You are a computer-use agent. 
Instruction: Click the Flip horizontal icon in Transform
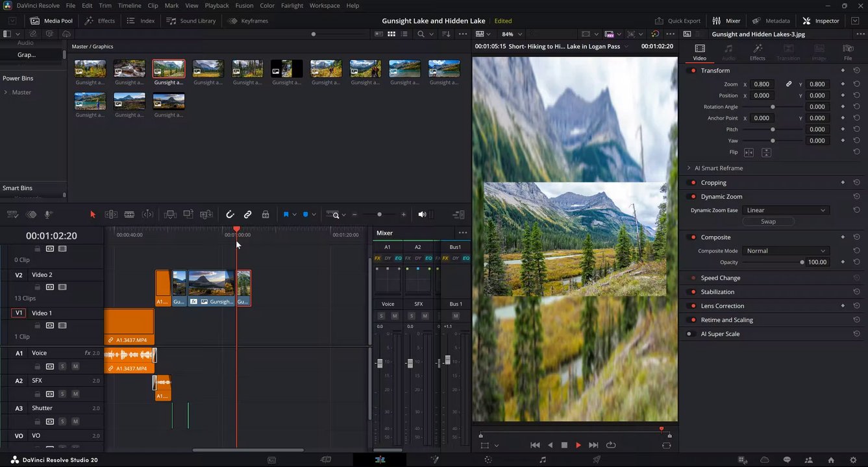pos(749,152)
